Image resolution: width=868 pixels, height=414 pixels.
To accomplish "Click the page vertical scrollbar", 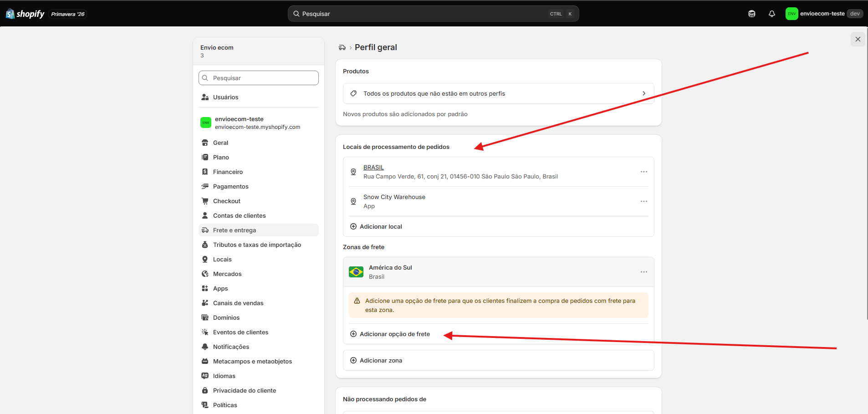I will 867,173.
